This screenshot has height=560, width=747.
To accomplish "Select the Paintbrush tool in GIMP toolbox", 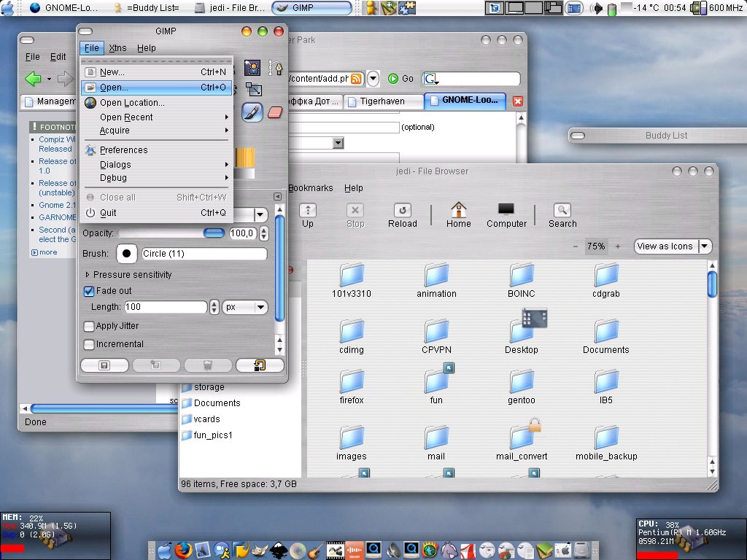I will tap(252, 113).
